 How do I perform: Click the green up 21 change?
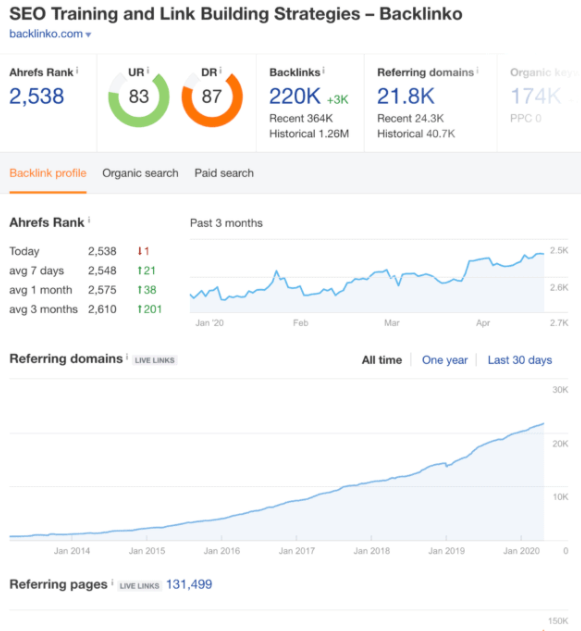146,270
